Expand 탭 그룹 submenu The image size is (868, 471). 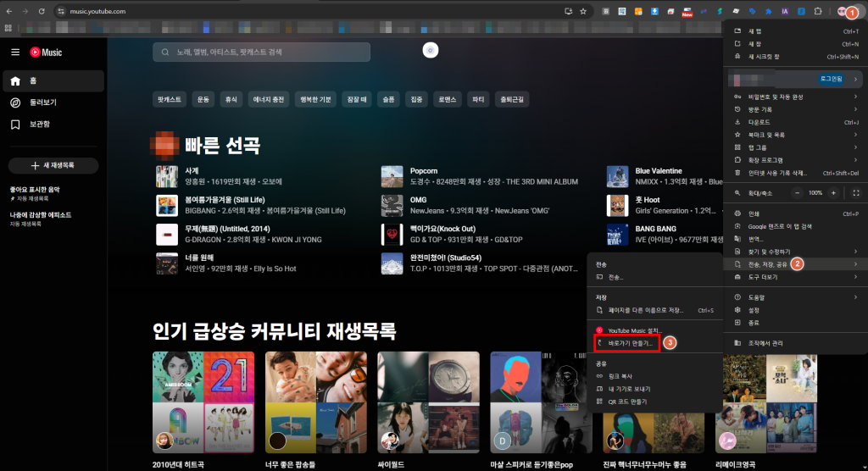(x=795, y=147)
